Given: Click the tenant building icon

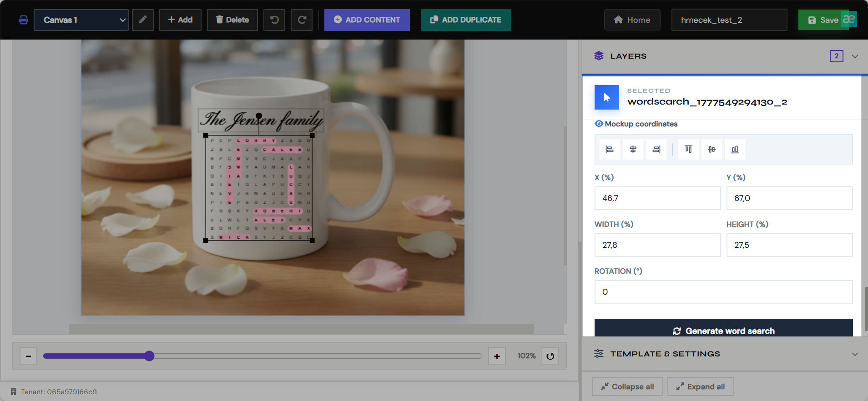Looking at the screenshot, I should [x=14, y=392].
